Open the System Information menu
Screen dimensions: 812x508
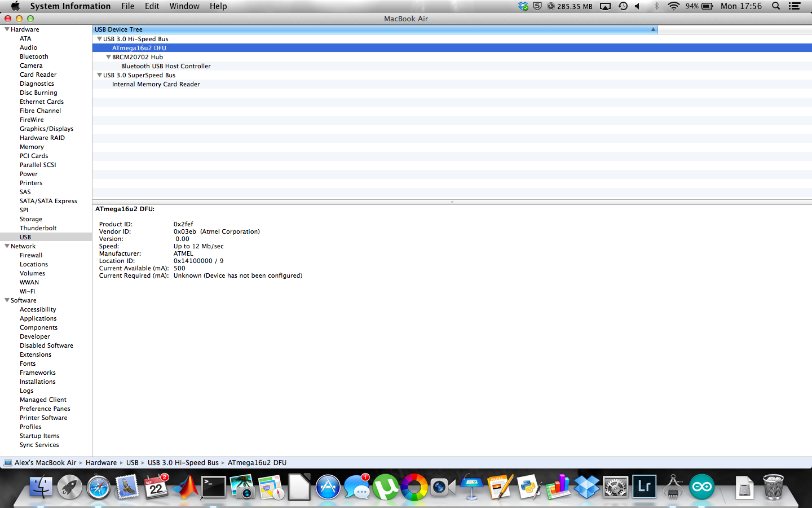click(x=70, y=6)
